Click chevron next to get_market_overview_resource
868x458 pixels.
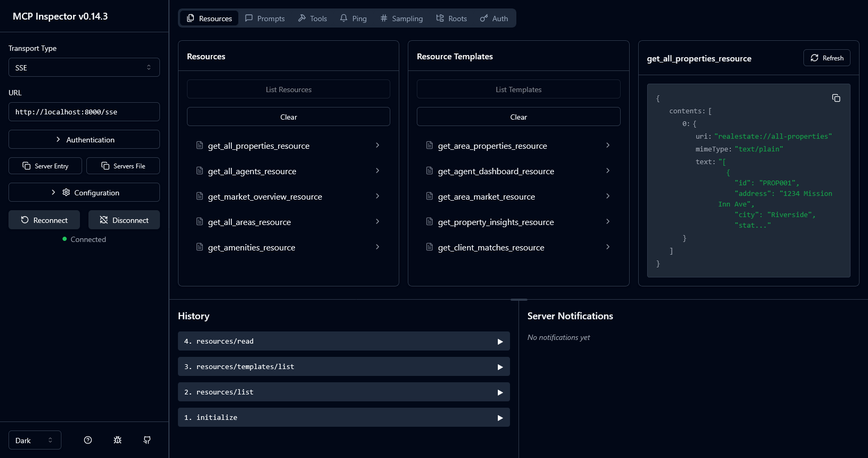[x=378, y=196]
